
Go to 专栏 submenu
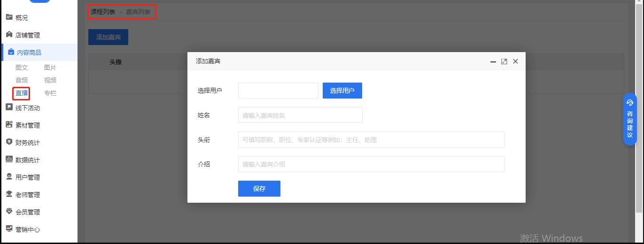[50, 93]
